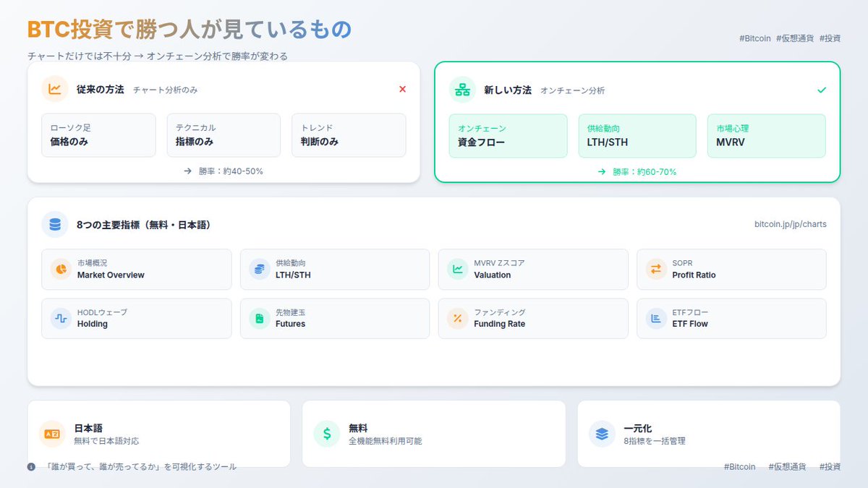Select the green 供給動向 LTH/STH card in 新しい方法

click(637, 136)
